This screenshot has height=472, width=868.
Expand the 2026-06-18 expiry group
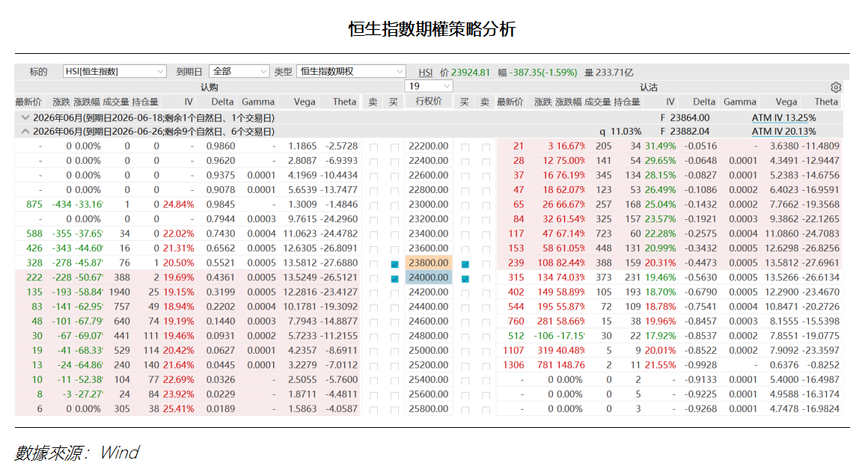point(25,118)
